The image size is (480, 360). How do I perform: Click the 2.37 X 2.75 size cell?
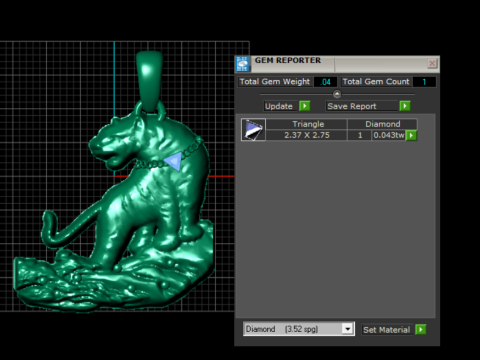(307, 135)
